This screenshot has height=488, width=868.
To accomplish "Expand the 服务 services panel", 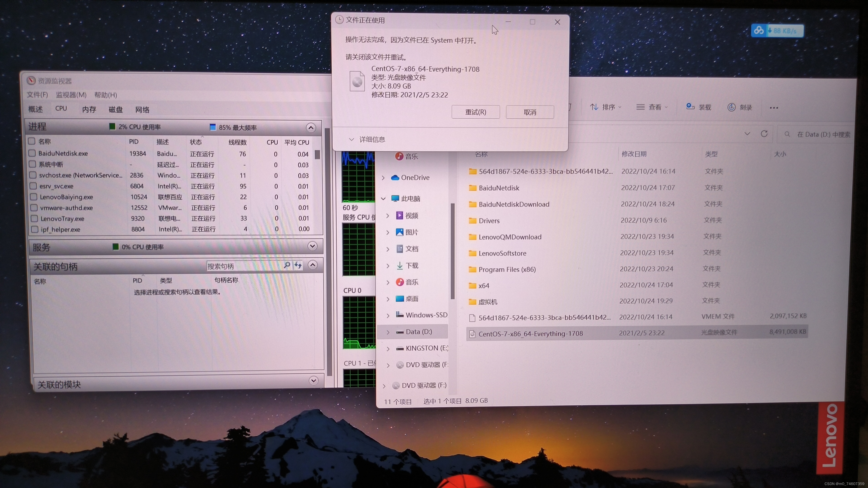I will (x=312, y=246).
